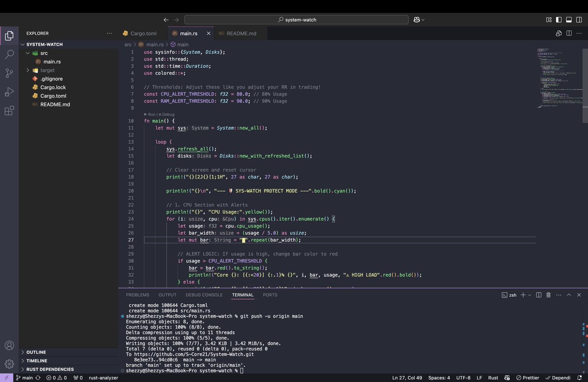
Task: Open Copilot dropdown arrow in title bar
Action: pyautogui.click(x=423, y=20)
